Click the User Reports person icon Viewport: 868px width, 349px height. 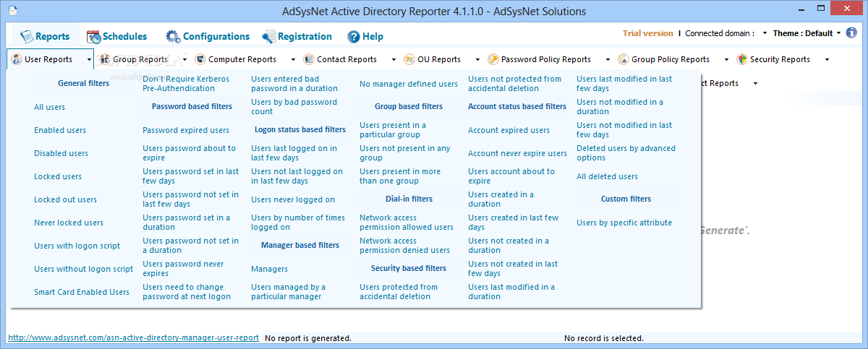tap(17, 59)
